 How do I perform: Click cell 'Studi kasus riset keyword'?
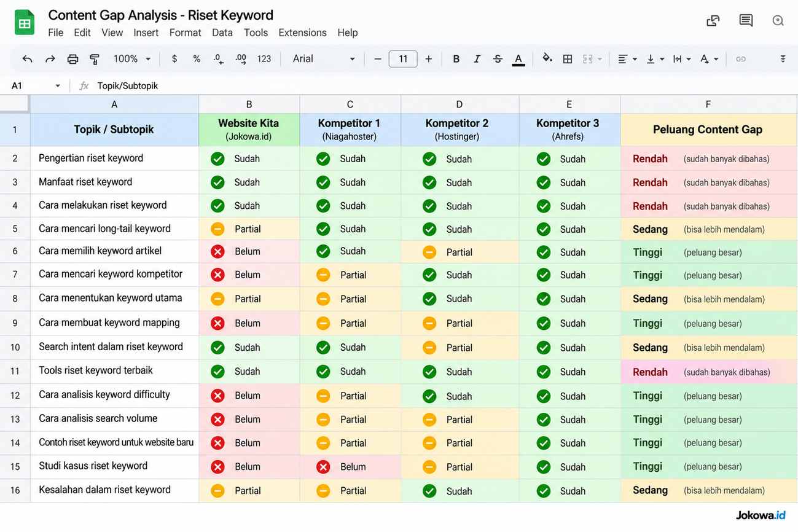coord(115,466)
